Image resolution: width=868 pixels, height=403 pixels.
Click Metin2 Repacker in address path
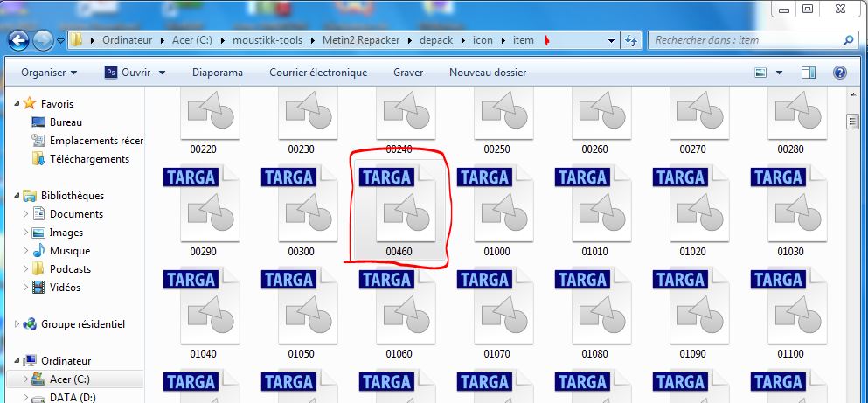(360, 40)
